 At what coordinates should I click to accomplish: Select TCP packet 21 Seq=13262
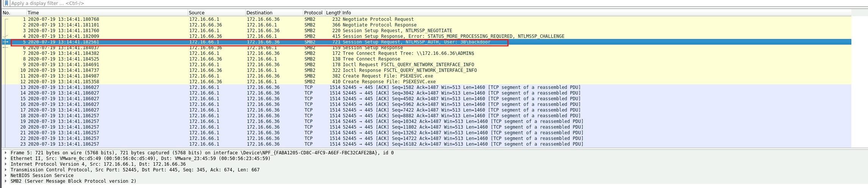pyautogui.click(x=427, y=133)
